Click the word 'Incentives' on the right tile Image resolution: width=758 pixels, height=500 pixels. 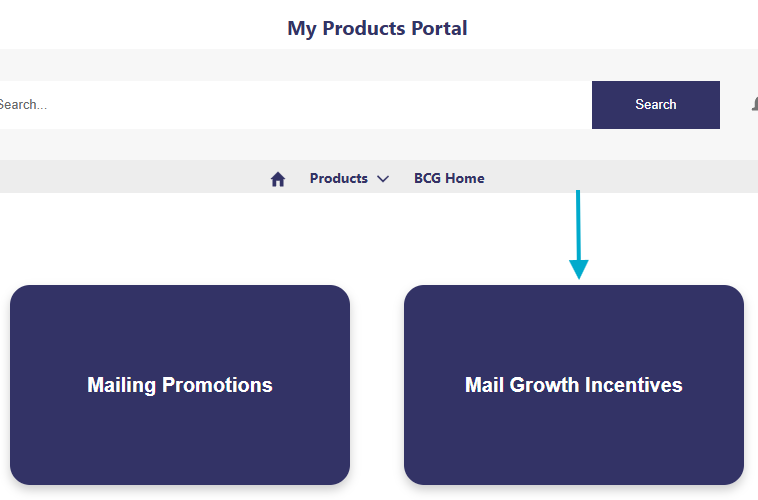pyautogui.click(x=634, y=385)
